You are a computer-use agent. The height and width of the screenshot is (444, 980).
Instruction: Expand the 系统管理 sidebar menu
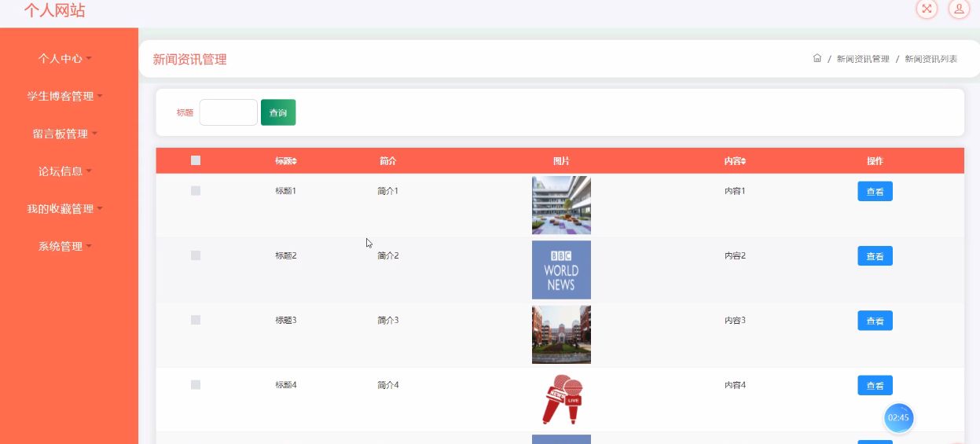pyautogui.click(x=65, y=247)
